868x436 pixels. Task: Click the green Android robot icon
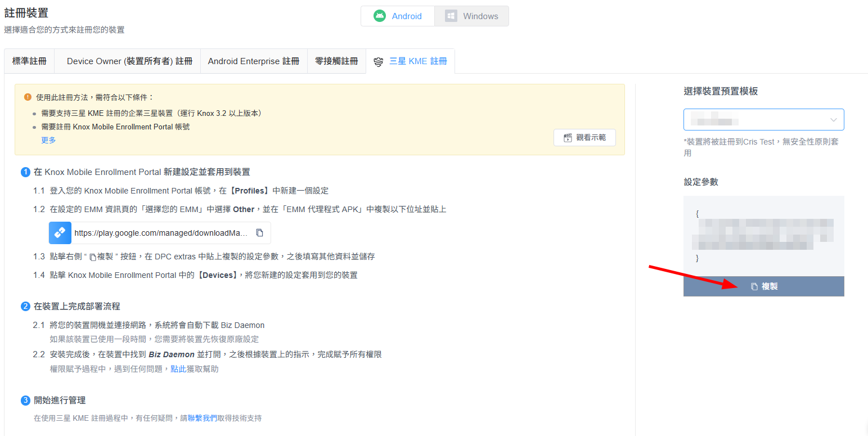(x=380, y=16)
